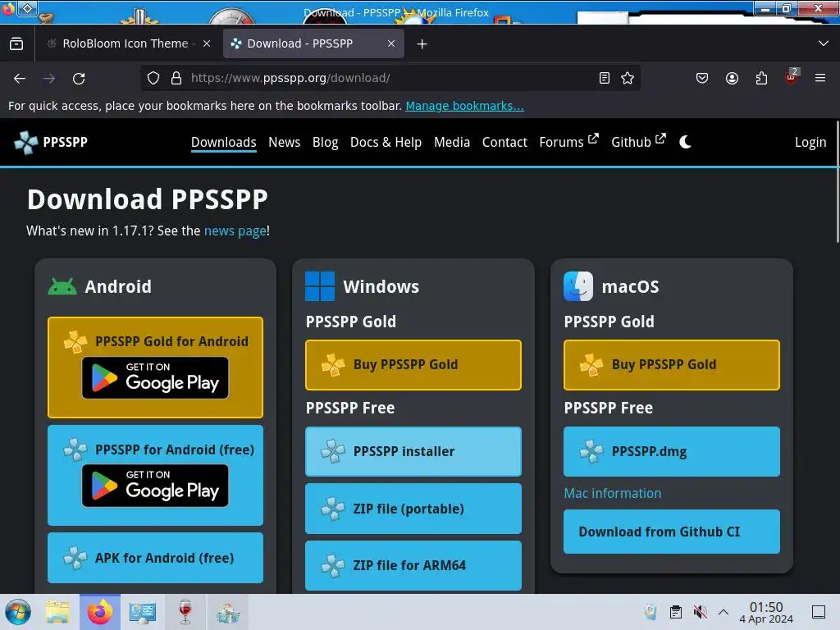Open a new tab with the plus button
840x630 pixels.
(x=422, y=44)
